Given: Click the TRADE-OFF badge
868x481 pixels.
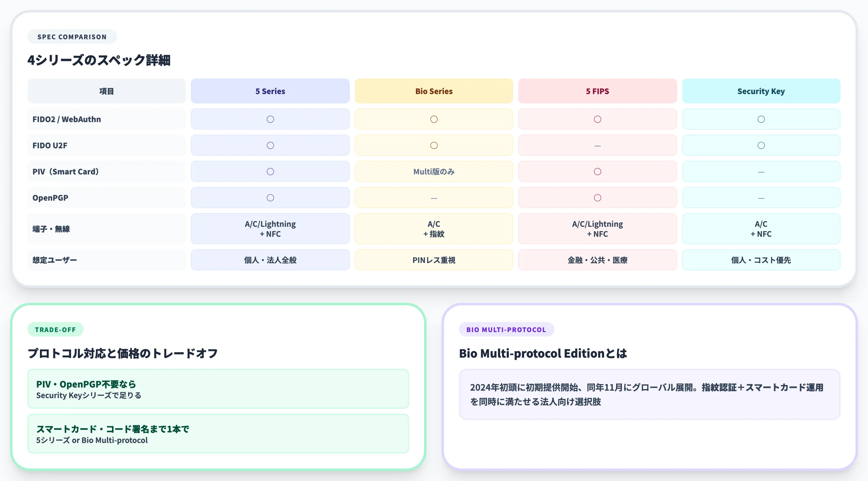Looking at the screenshot, I should 55,330.
